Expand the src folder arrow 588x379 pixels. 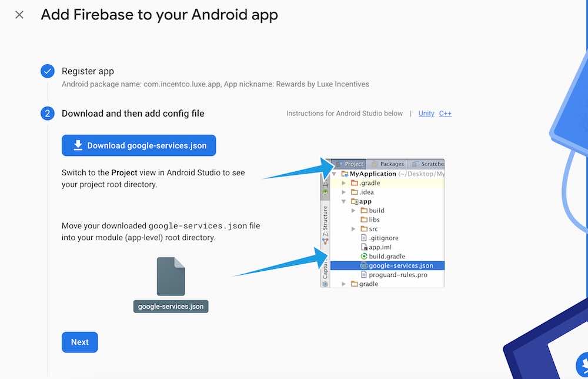(x=353, y=229)
